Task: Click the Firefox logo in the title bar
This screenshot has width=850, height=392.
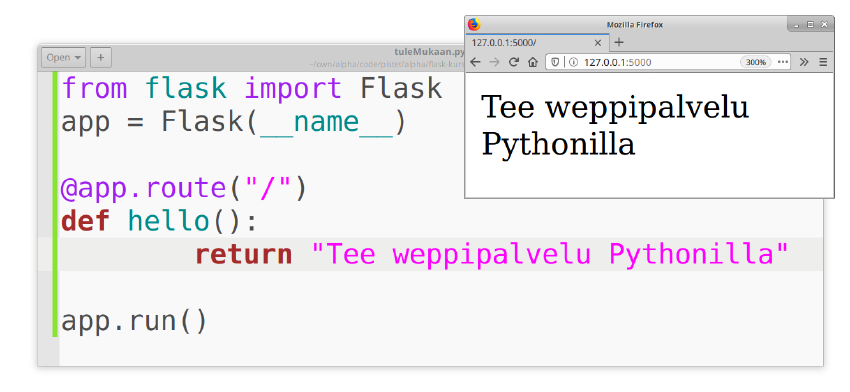Action: (x=474, y=24)
